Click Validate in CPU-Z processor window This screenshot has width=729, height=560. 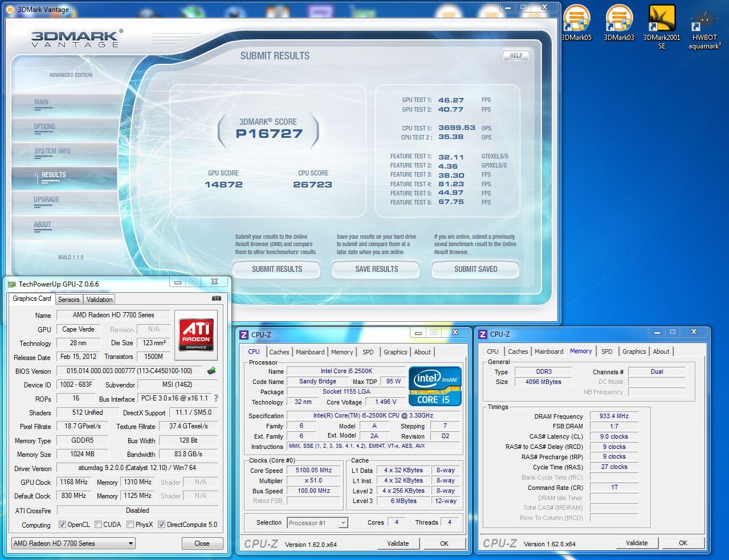(398, 543)
